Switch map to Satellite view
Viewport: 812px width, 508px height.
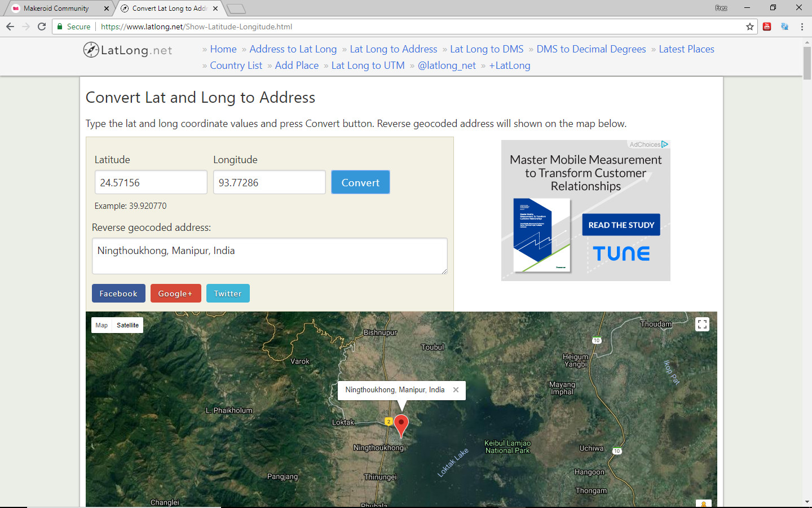coord(127,325)
